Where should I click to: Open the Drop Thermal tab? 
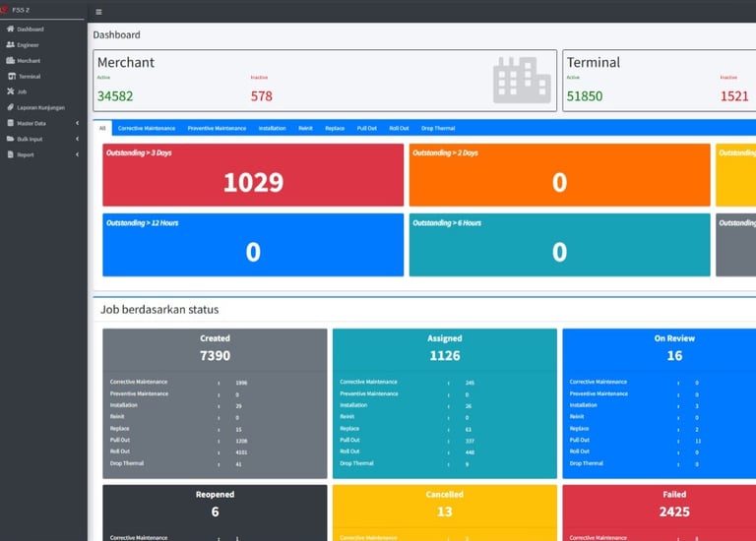pos(438,128)
